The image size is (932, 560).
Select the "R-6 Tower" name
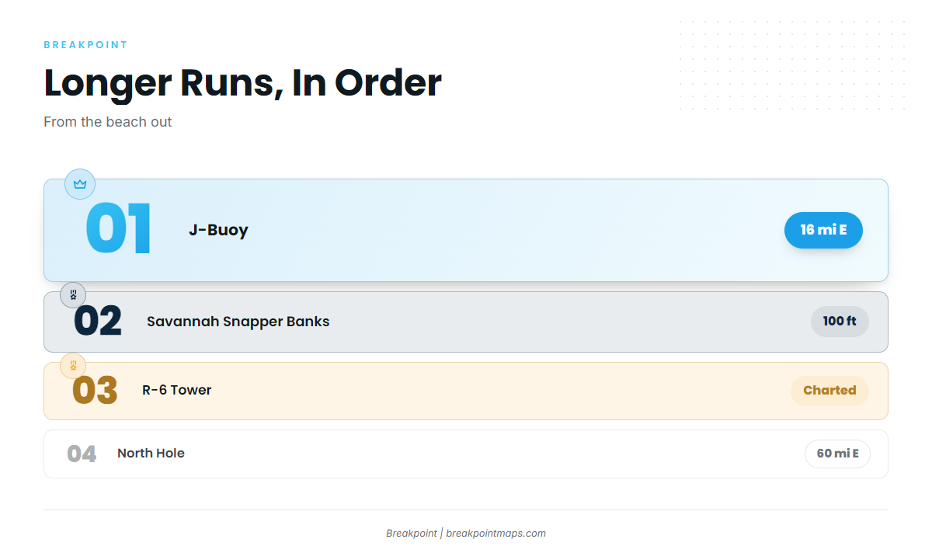tap(177, 390)
